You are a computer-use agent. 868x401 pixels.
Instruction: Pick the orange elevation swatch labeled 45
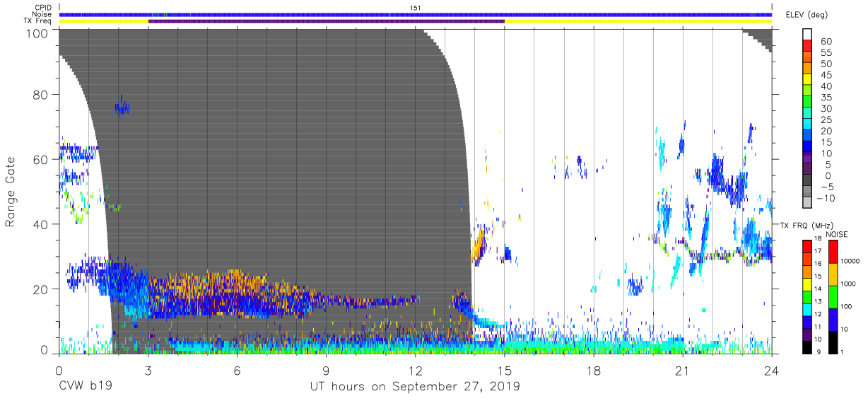click(x=809, y=69)
